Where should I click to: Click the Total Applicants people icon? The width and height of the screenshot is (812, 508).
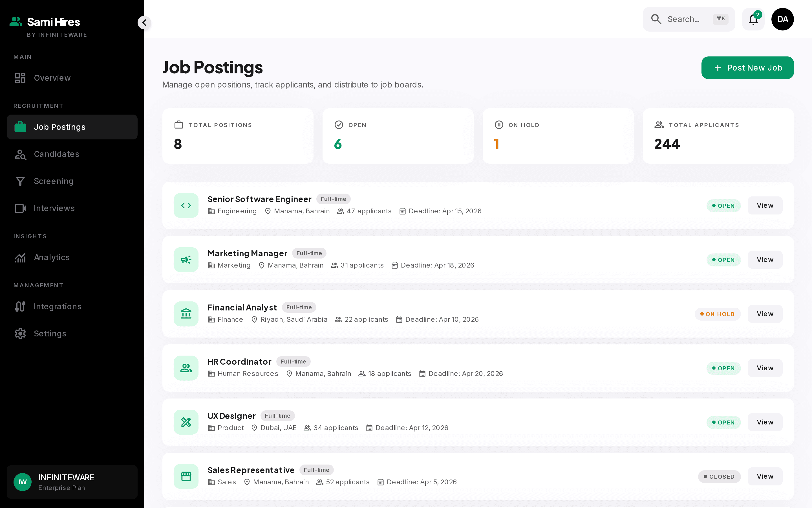click(x=659, y=125)
